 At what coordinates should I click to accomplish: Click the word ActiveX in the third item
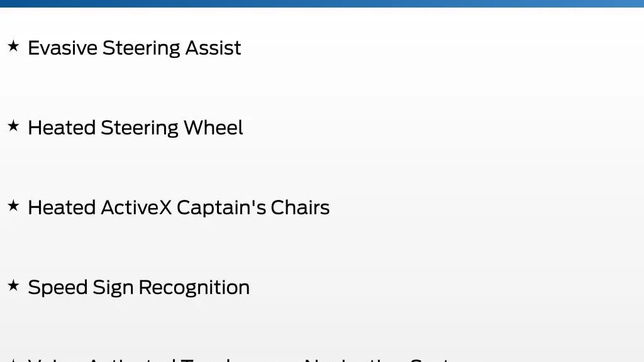(x=136, y=207)
